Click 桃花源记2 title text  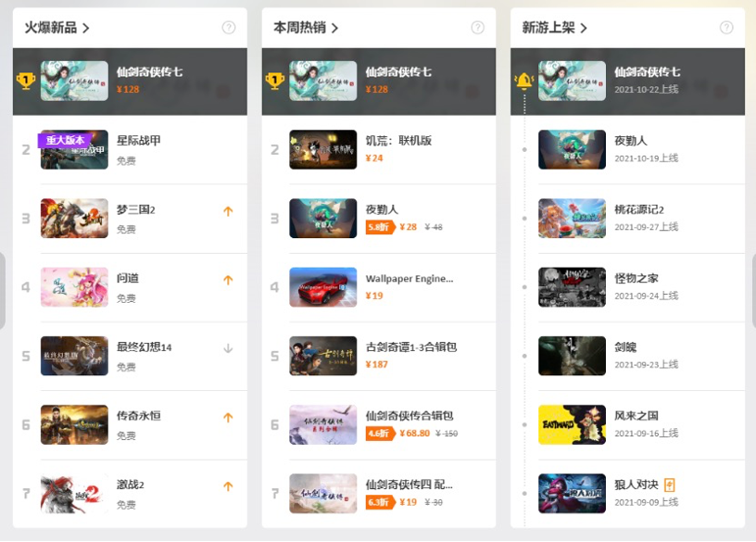[639, 209]
